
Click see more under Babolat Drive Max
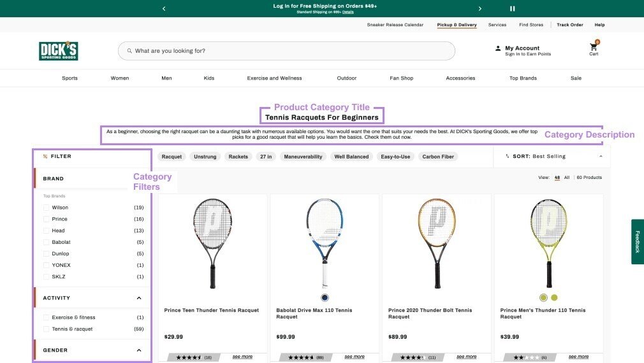pyautogui.click(x=355, y=357)
